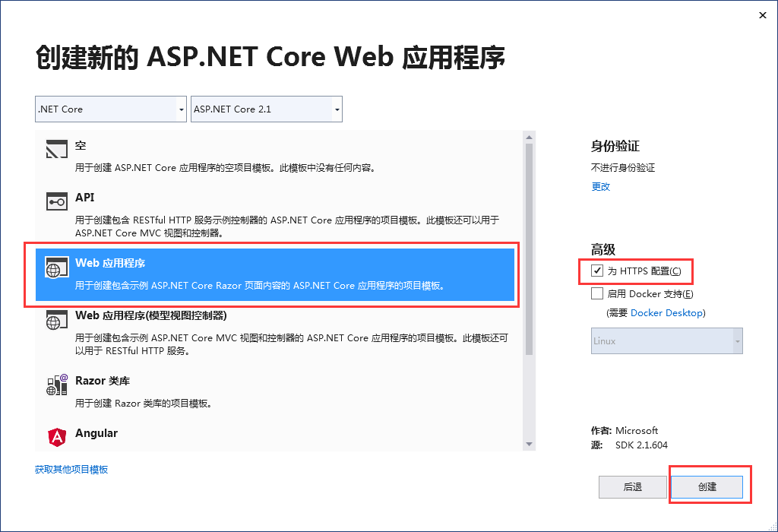This screenshot has height=532, width=778.
Task: Click the Web 应用程序(模型视图控制器) template icon
Action: pyautogui.click(x=56, y=320)
